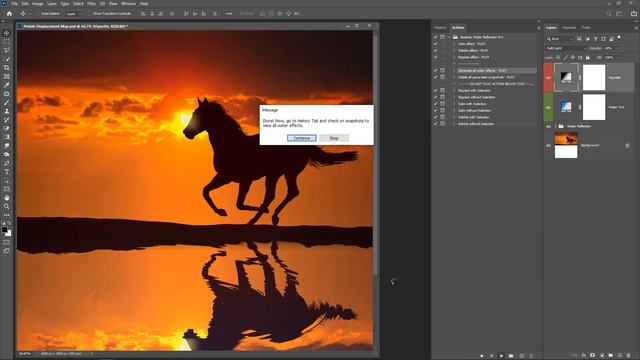Select the Horizontal Type tool
The height and width of the screenshot is (360, 640).
pos(7,172)
